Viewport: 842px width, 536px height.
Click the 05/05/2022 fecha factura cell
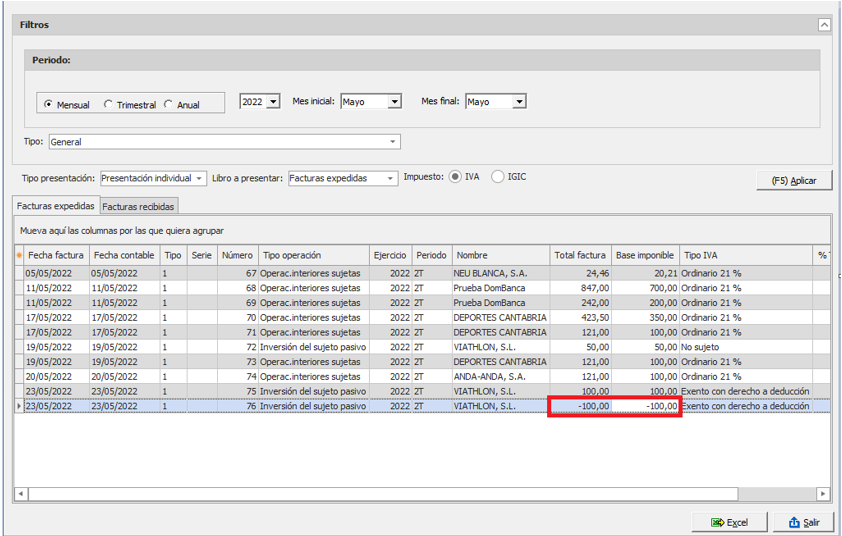click(56, 273)
